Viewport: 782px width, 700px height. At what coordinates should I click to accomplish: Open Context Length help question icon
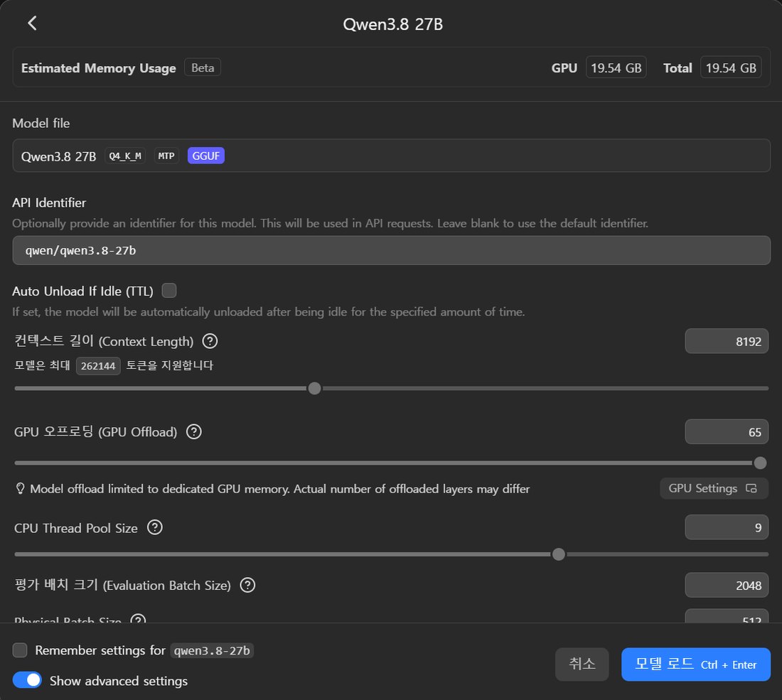(210, 341)
